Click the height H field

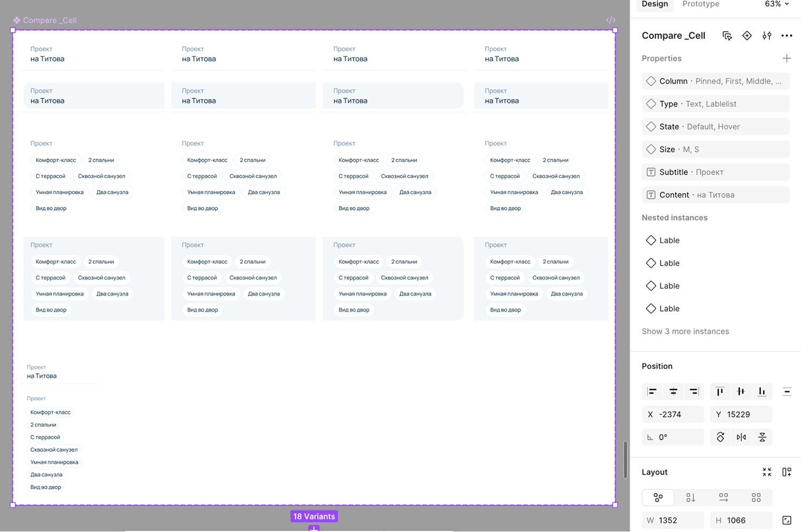coord(741,520)
